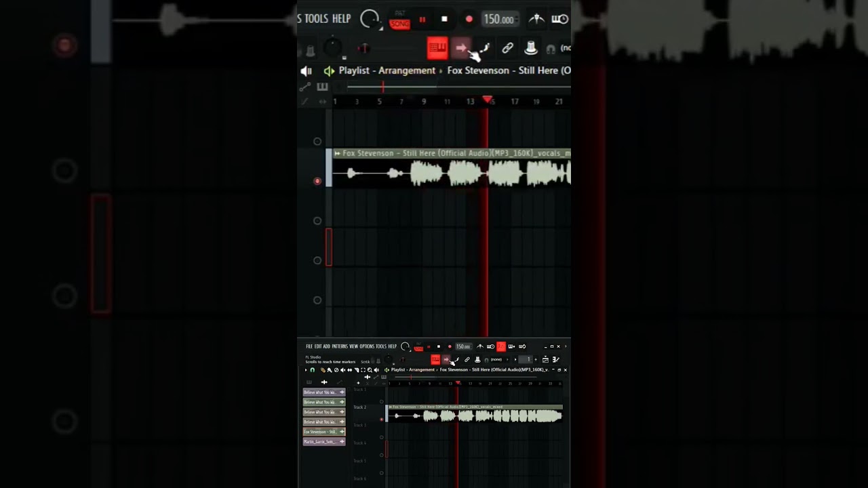
Task: Click the green speaker icon beside Playlist title, enlarged view
Action: pyautogui.click(x=329, y=70)
